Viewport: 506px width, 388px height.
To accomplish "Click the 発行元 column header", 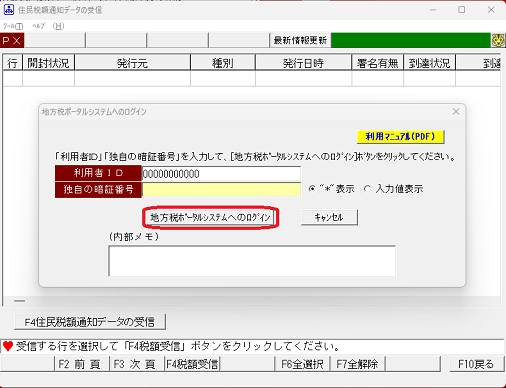I will [133, 63].
